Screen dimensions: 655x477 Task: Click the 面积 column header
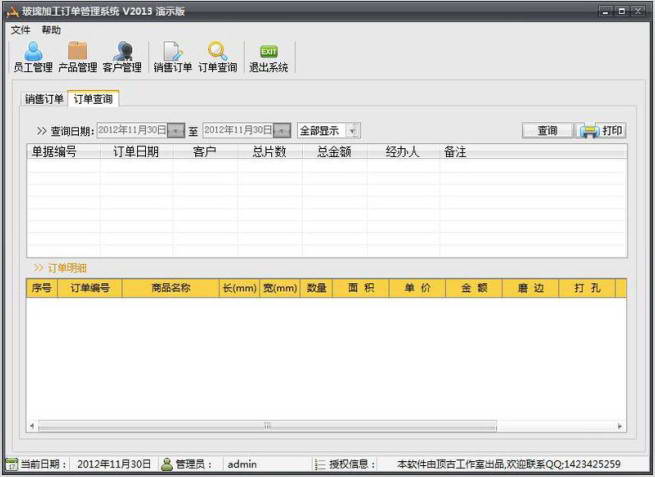click(x=361, y=288)
